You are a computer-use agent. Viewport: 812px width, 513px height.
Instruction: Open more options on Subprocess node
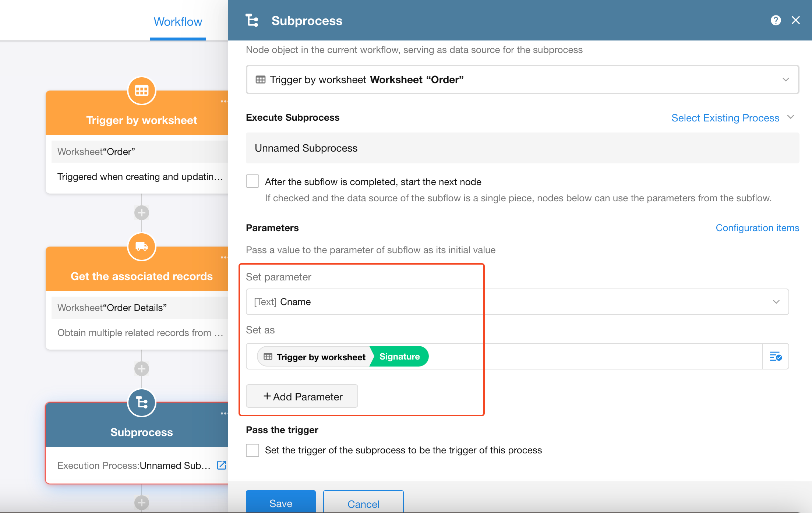pos(224,414)
